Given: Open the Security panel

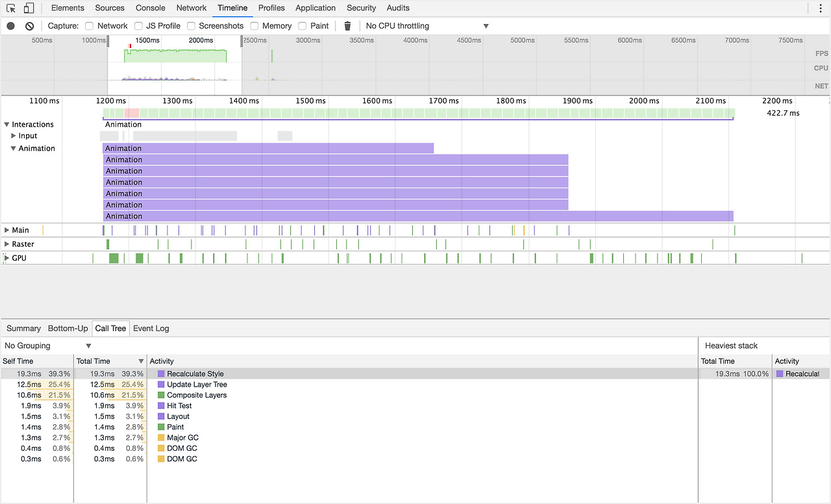Looking at the screenshot, I should tap(362, 8).
